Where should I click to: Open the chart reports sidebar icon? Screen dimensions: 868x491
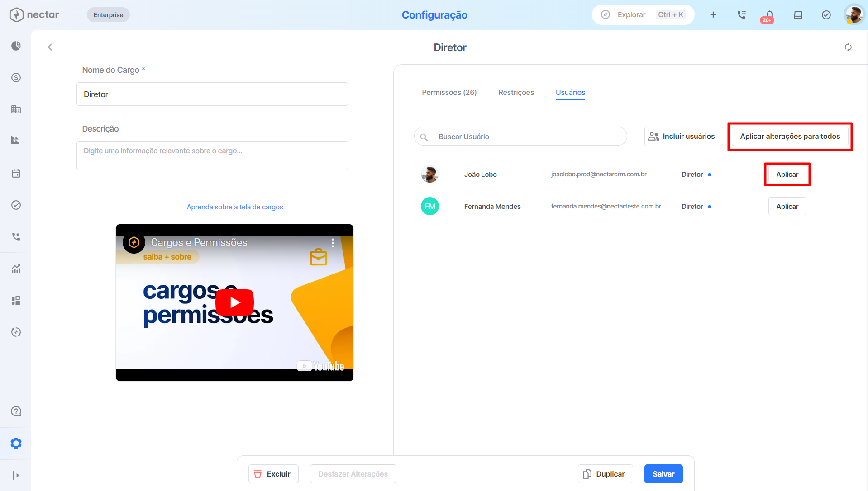click(16, 140)
